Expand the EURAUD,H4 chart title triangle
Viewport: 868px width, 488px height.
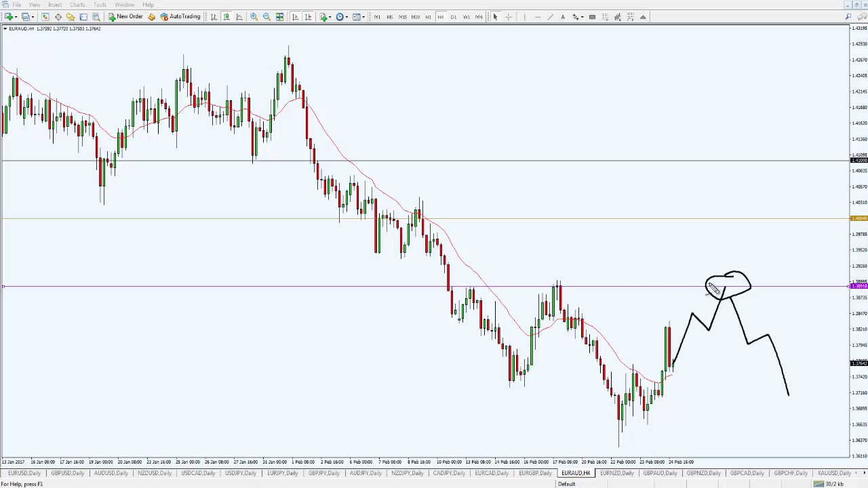tap(5, 28)
